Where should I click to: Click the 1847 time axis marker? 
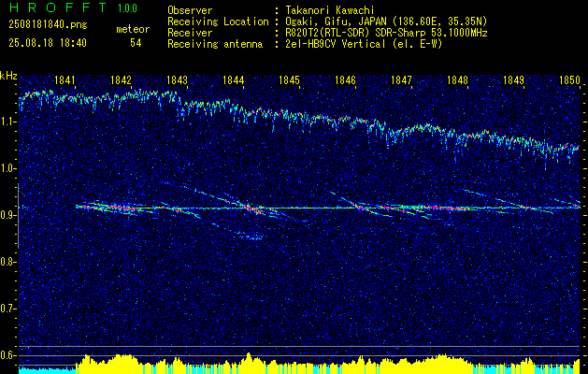[402, 79]
